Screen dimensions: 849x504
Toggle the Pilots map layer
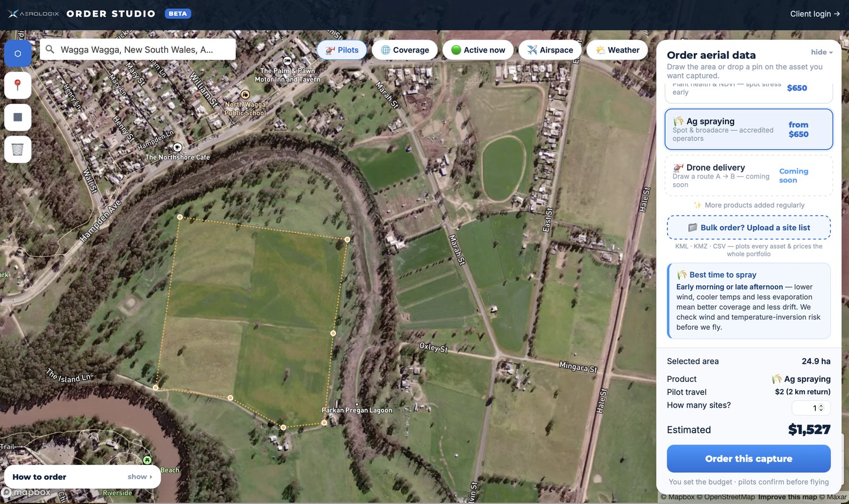point(342,50)
